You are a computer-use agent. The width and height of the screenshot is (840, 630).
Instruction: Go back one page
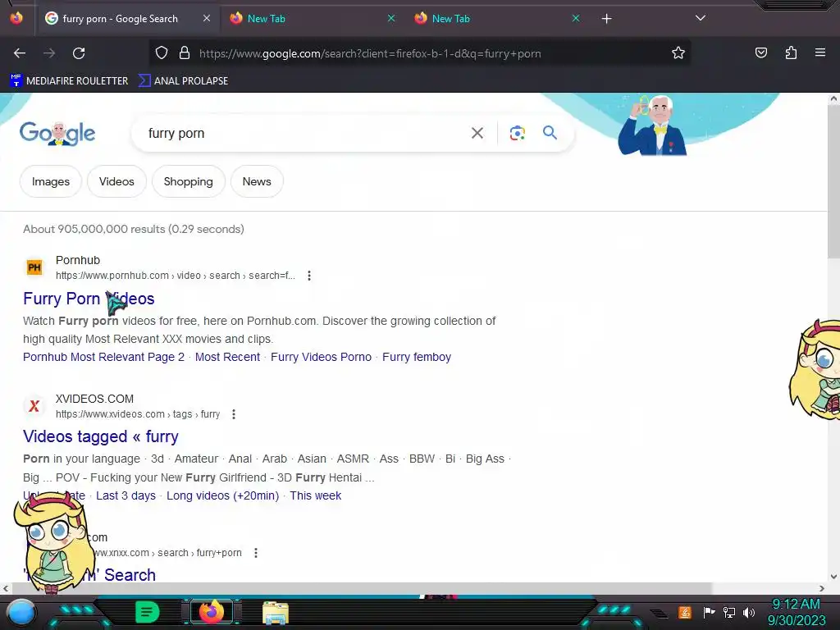tap(20, 53)
